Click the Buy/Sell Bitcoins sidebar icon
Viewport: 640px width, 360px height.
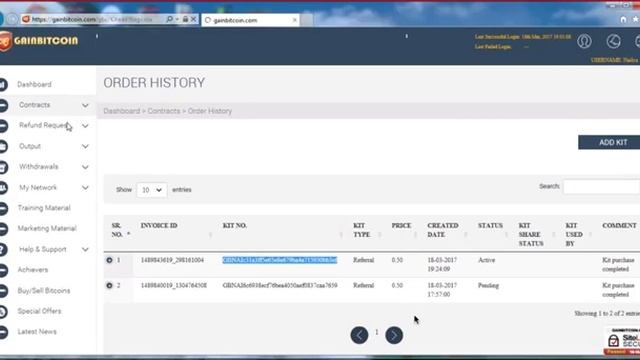click(3, 291)
